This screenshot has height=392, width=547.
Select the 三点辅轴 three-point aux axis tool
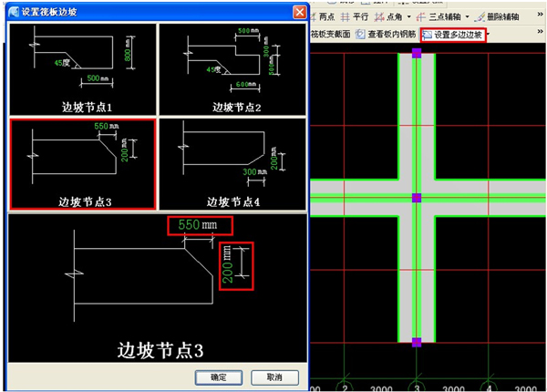(439, 16)
